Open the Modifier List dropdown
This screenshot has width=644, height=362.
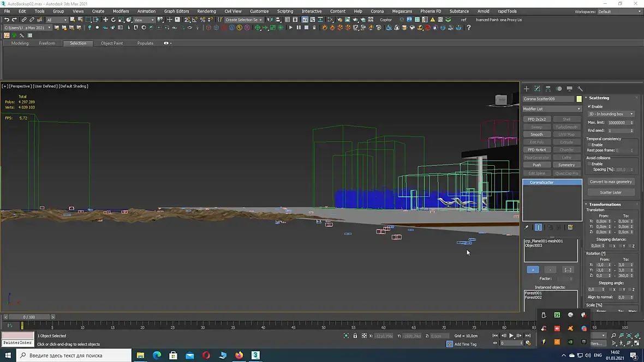pos(552,109)
